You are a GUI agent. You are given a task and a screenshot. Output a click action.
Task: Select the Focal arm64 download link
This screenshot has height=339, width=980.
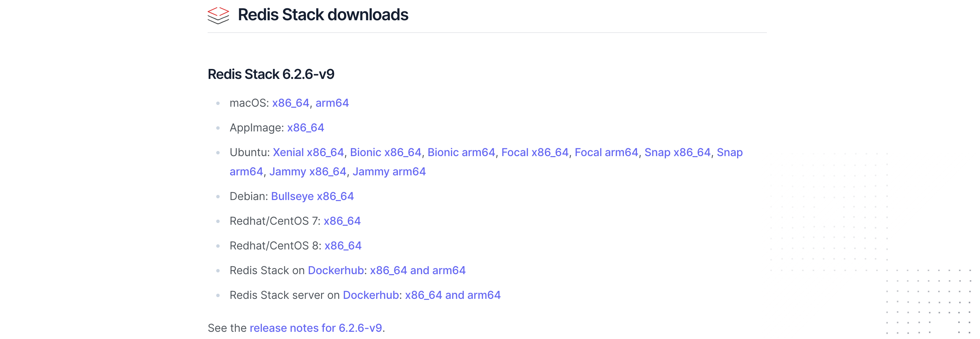(x=607, y=152)
